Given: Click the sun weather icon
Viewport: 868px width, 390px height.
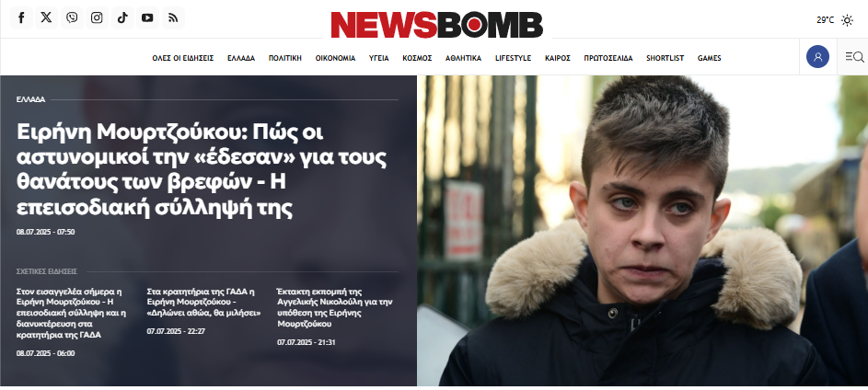Looking at the screenshot, I should point(847,20).
